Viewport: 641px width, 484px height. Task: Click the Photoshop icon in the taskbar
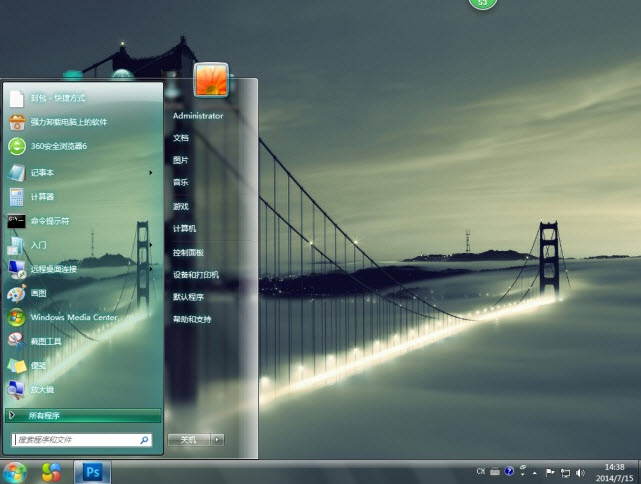click(93, 470)
